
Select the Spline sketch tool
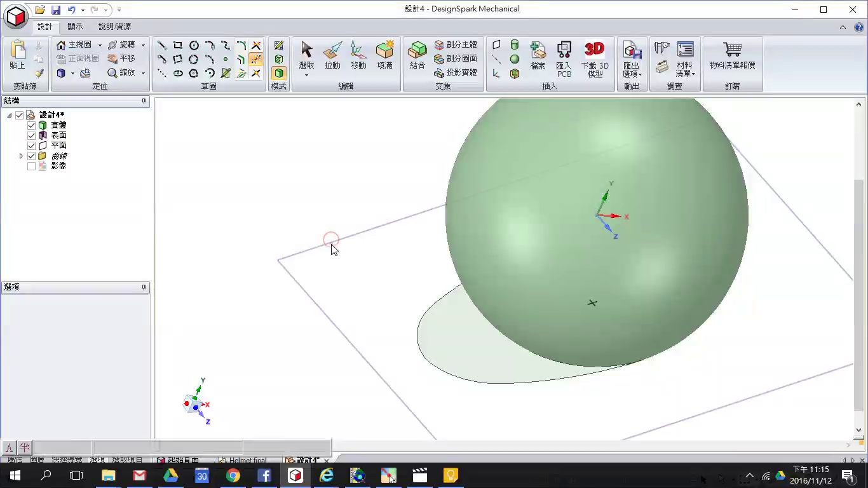226,45
